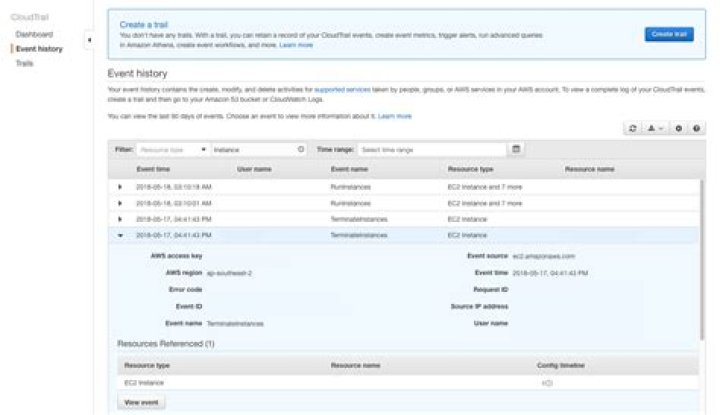Viewport: 720px width, 415px height.
Task: Expand the RunInstances event at 02:10:01 AM
Action: coord(120,203)
